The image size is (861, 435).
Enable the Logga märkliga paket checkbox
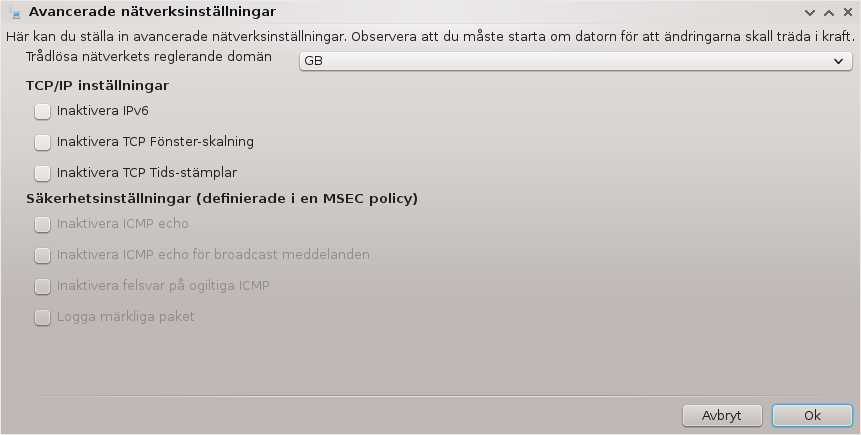click(42, 317)
